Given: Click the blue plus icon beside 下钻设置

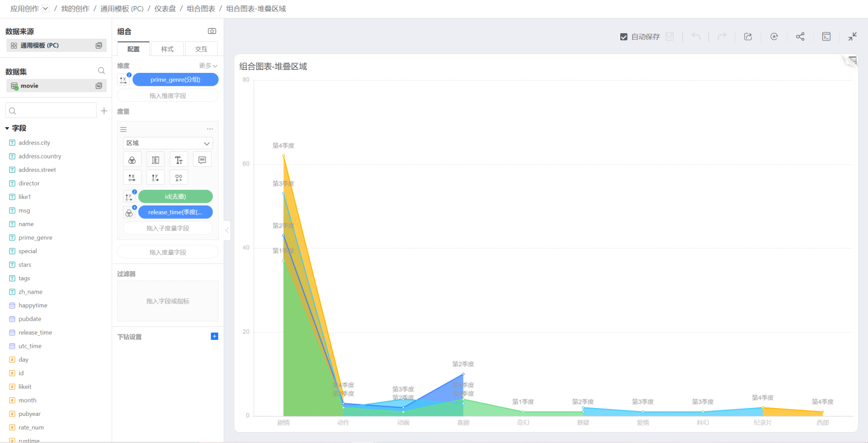Looking at the screenshot, I should pyautogui.click(x=214, y=336).
